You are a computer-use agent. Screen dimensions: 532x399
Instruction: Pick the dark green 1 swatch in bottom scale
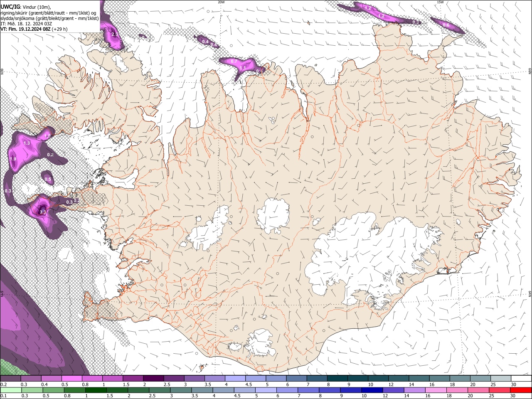click(x=96, y=390)
